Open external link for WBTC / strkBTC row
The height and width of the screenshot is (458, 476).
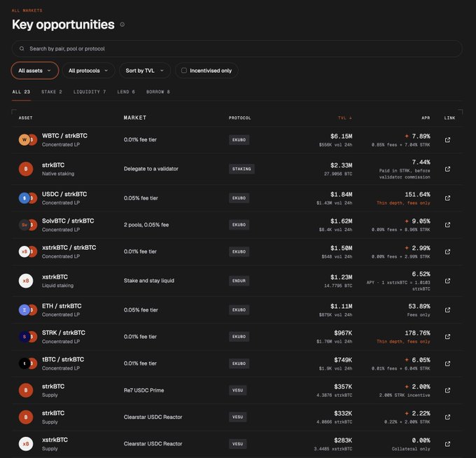point(447,139)
